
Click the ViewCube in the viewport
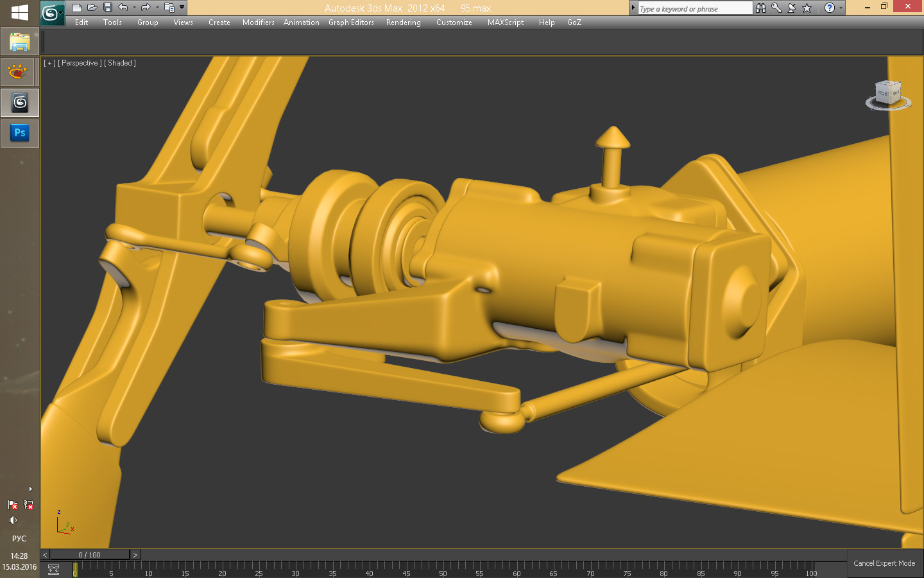click(888, 94)
